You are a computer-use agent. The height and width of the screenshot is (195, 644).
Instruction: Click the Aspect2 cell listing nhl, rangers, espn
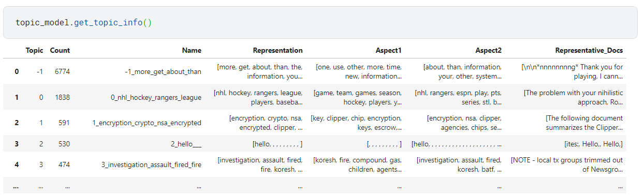tap(458, 97)
